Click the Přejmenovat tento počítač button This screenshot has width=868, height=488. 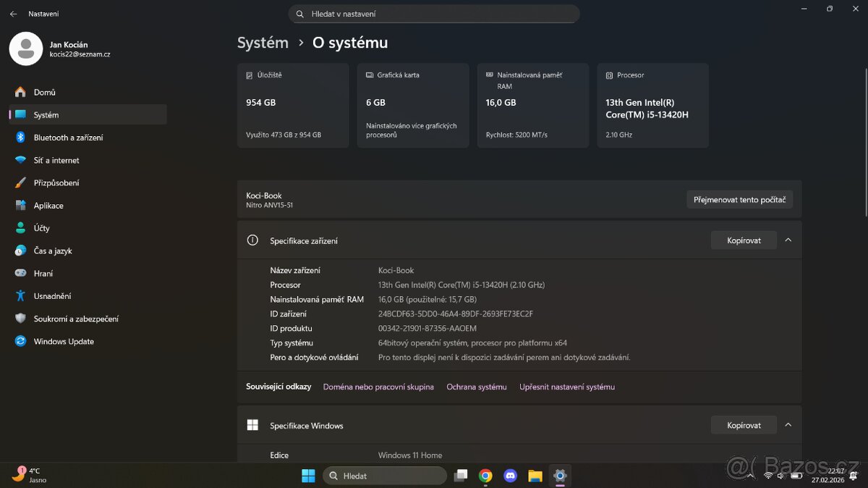click(x=739, y=199)
